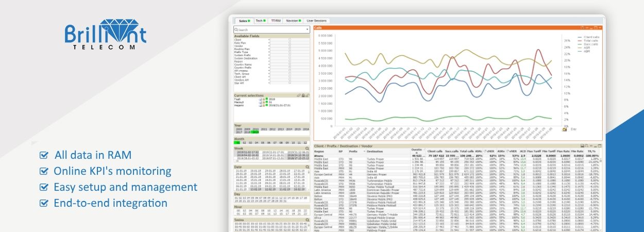Clear the 2019 year selection icon
The height and width of the screenshot is (232, 644).
(260, 98)
